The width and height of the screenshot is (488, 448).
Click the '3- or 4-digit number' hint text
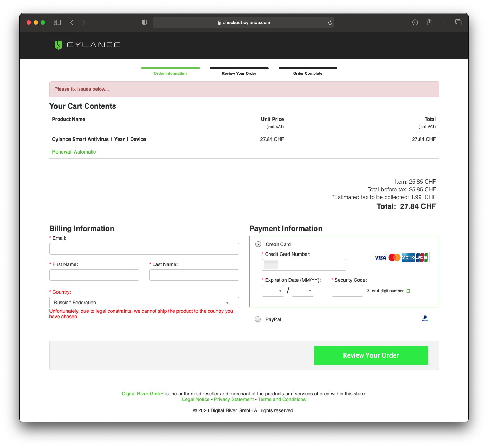pos(385,291)
